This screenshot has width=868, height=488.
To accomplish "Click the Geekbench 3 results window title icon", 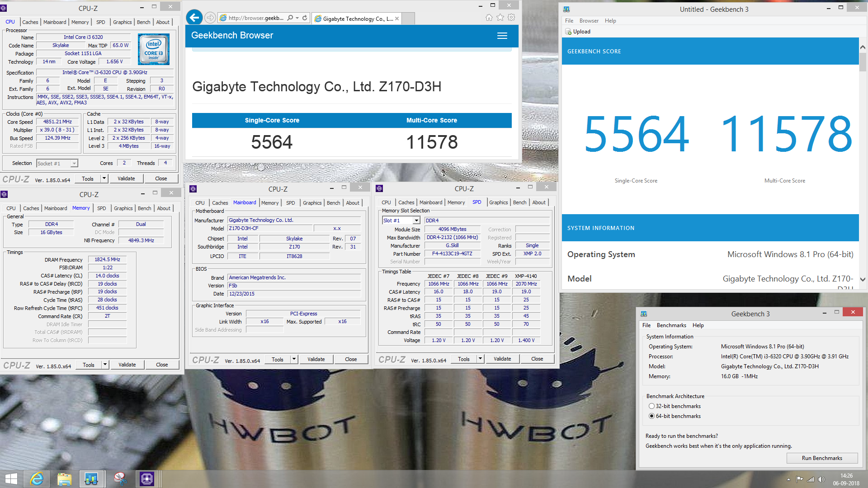I will (566, 9).
